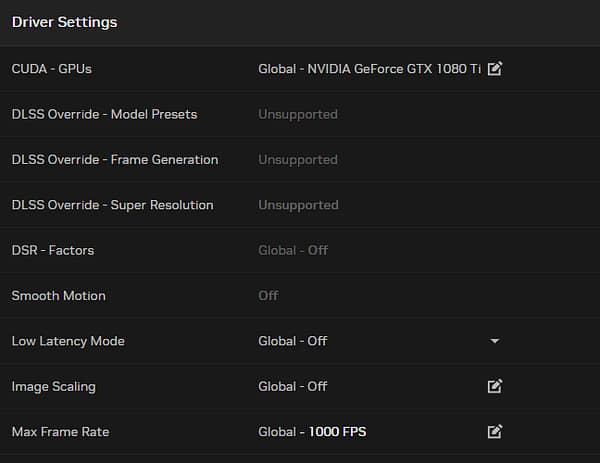
Task: Click the Smooth Motion setting label
Action: 58,296
